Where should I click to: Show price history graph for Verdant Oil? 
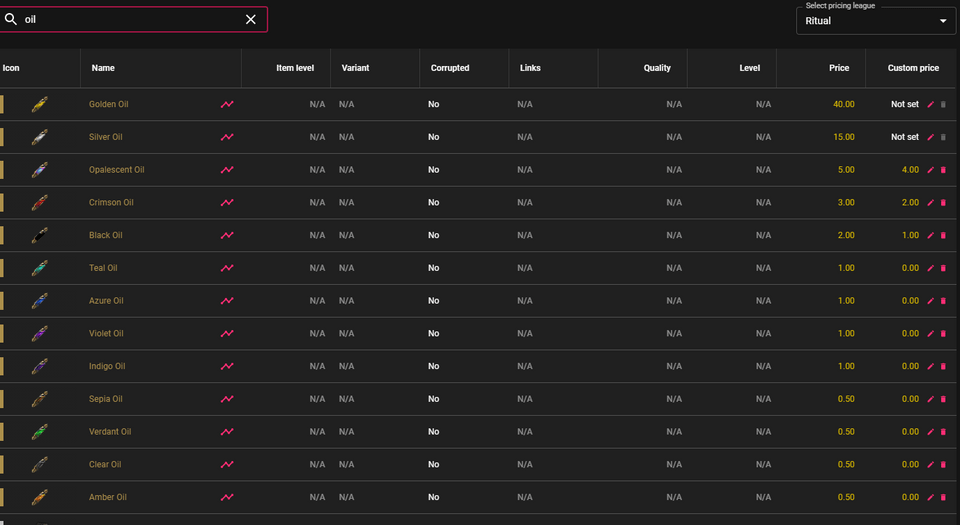tap(227, 432)
